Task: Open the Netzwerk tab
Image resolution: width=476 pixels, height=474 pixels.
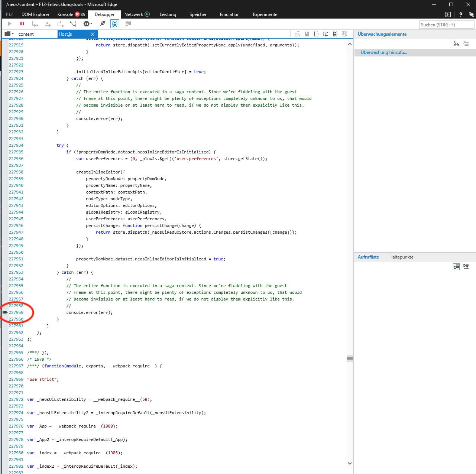Action: click(134, 14)
